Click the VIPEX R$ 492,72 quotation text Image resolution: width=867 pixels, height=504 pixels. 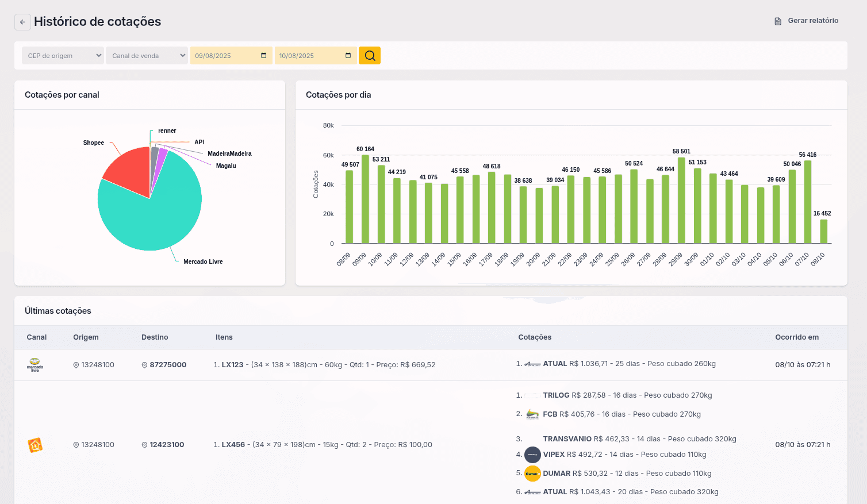tap(624, 455)
